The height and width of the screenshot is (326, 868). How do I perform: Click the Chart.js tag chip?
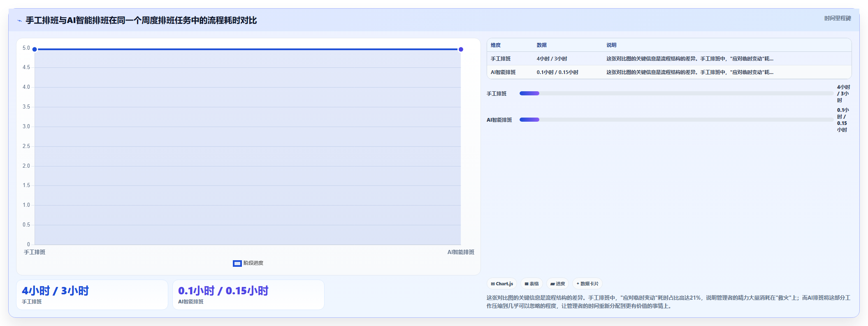coord(502,284)
